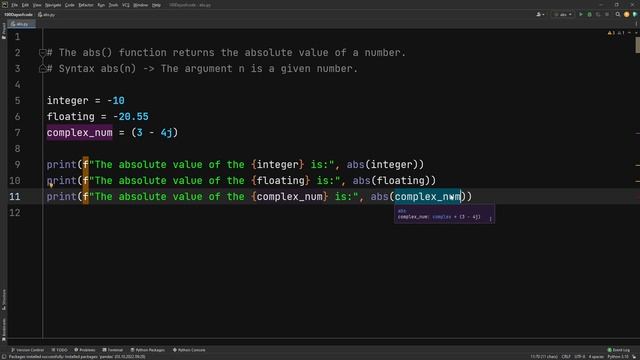Open the run configuration dropdown 'abs'
Viewport: 640px width, 360px height.
click(x=563, y=15)
